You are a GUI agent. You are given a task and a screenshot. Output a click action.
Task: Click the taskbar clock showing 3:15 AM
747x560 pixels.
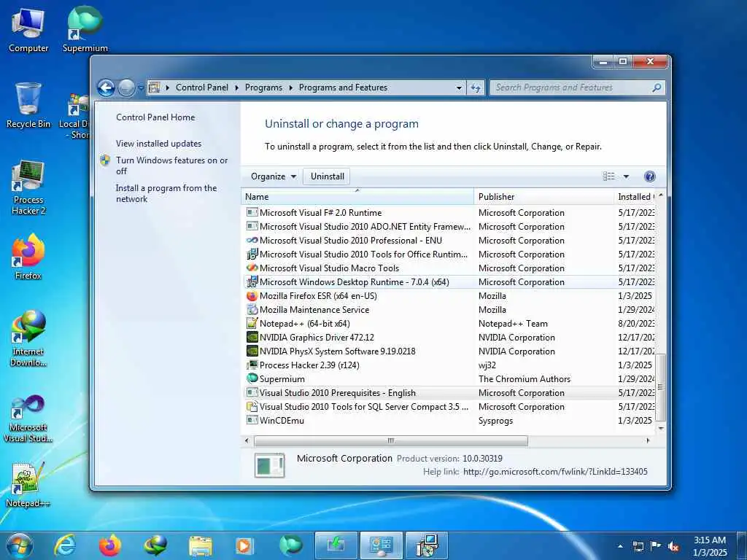(710, 546)
